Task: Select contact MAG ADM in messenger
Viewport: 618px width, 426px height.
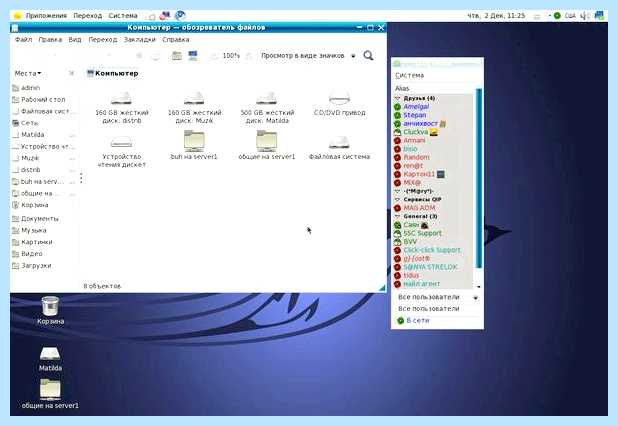Action: coord(419,208)
